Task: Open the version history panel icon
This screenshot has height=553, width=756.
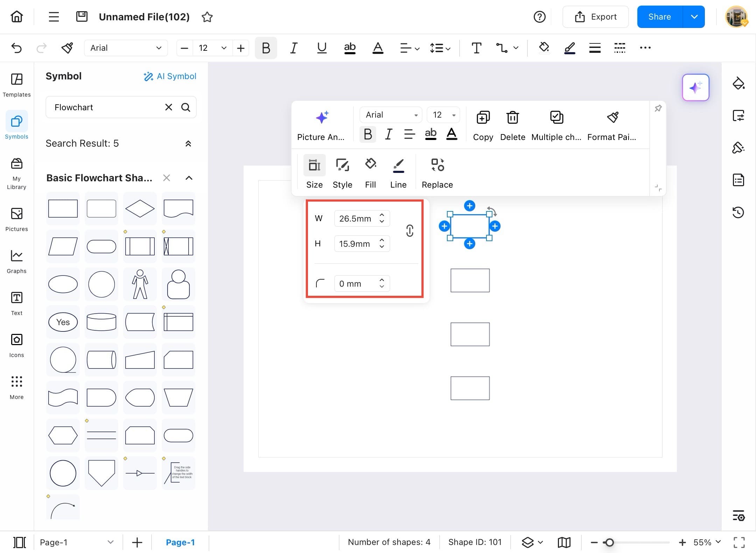Action: pyautogui.click(x=738, y=212)
